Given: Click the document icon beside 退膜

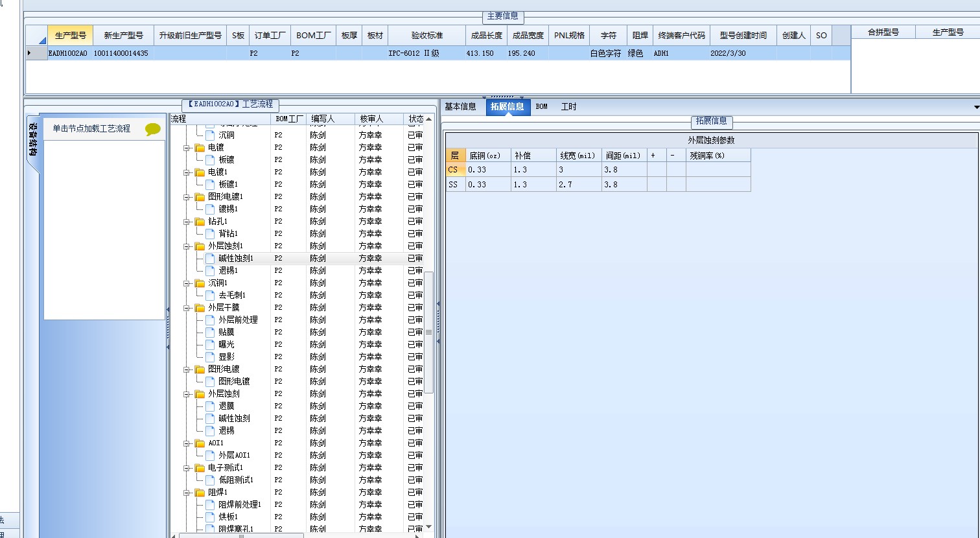Looking at the screenshot, I should click(x=210, y=406).
